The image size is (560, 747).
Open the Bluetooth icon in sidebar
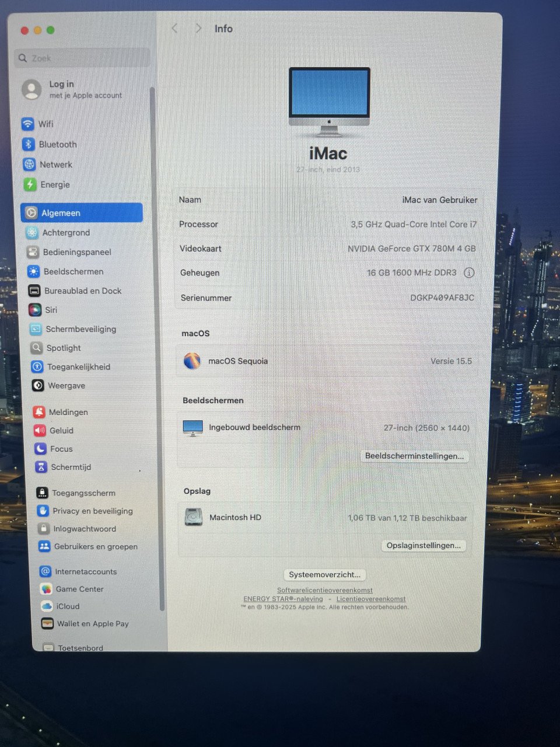click(29, 144)
